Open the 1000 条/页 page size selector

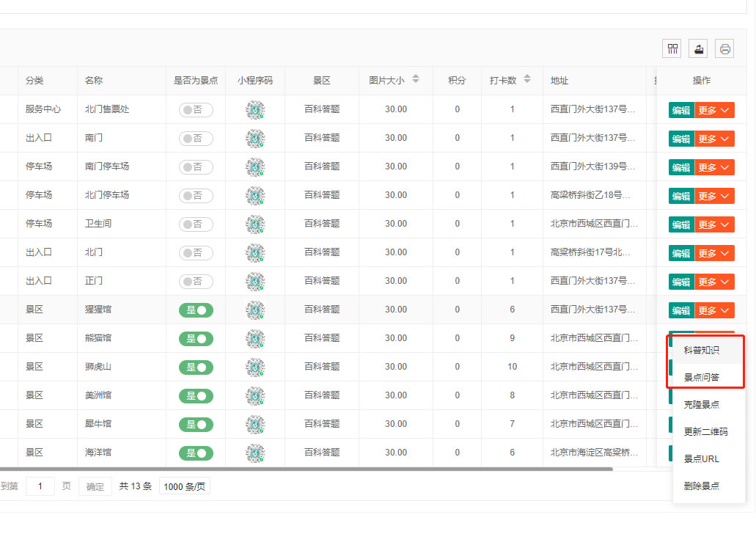[184, 486]
